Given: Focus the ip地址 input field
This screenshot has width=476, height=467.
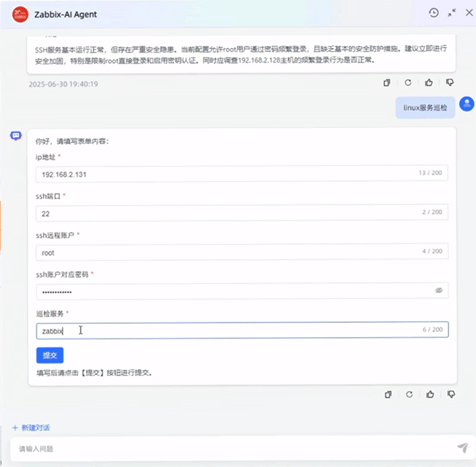Looking at the screenshot, I should (x=241, y=174).
